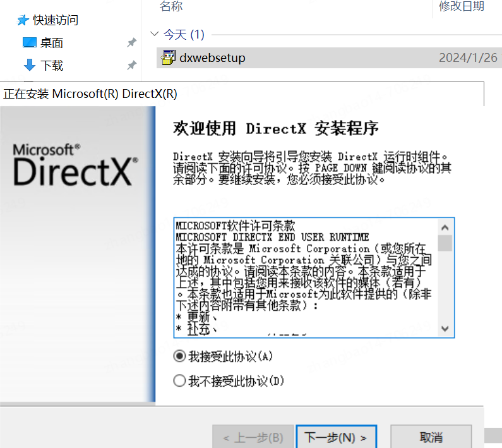The width and height of the screenshot is (502, 448).
Task: Click the 今天 (1) group header
Action: 184,34
